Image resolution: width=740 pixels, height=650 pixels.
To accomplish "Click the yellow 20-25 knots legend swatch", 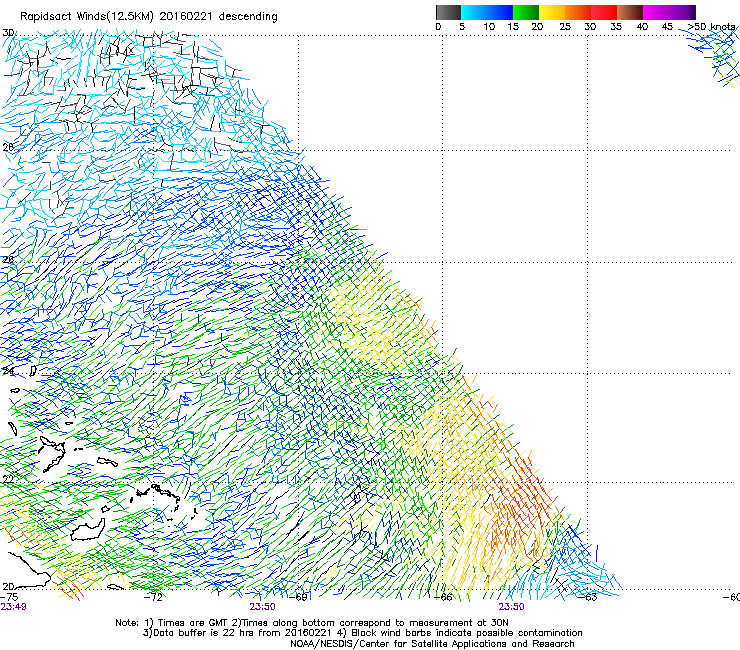I will 552,12.
